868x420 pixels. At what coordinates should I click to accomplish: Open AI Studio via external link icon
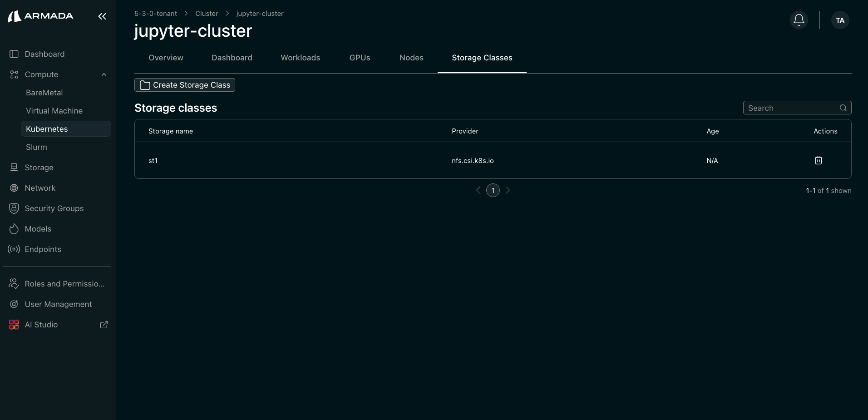coord(104,325)
